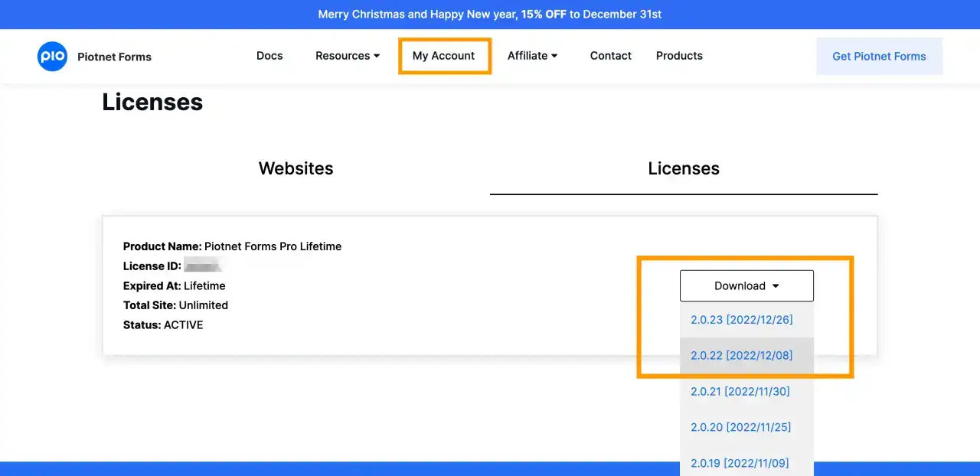Click the Christmas 15% OFF promo banner
980x476 pixels.
(490, 15)
